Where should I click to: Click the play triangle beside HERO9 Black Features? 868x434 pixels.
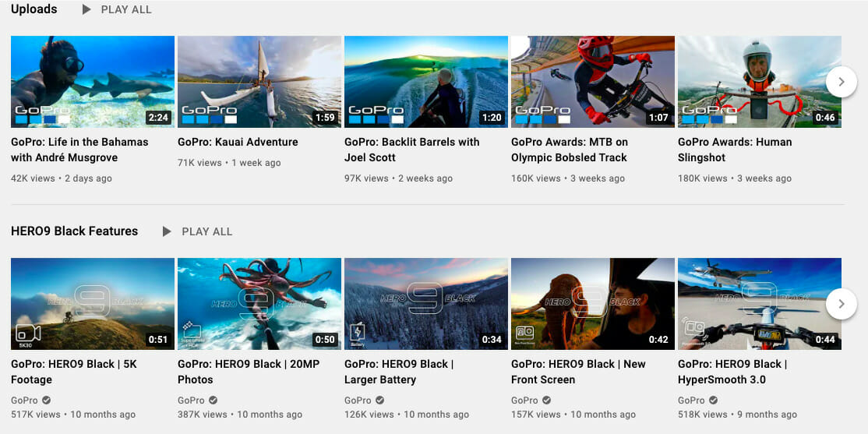click(167, 231)
